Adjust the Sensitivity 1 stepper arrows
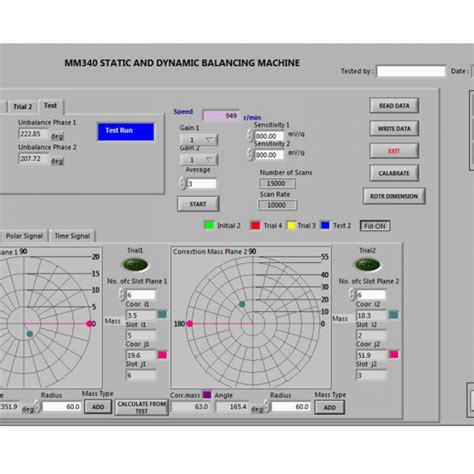This screenshot has width=474, height=474. point(250,135)
